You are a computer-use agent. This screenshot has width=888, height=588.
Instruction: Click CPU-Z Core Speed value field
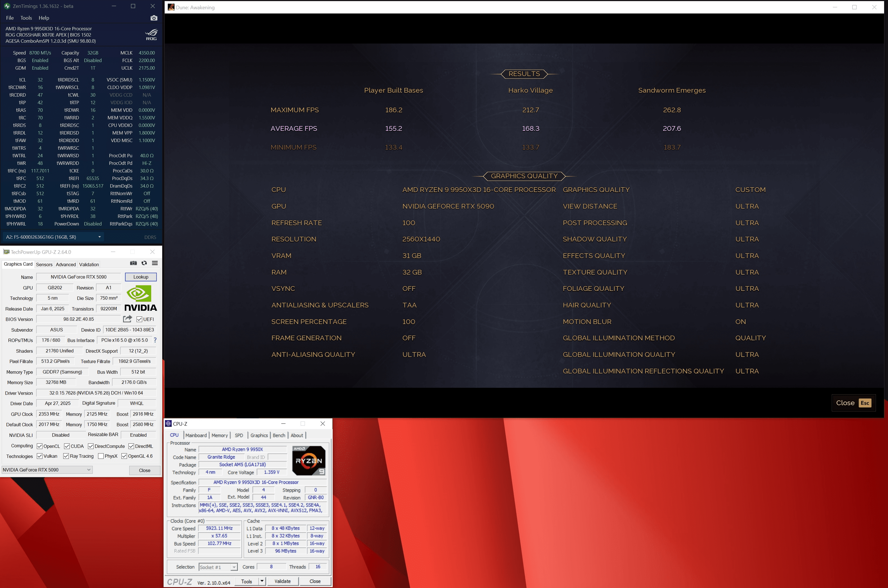(219, 528)
